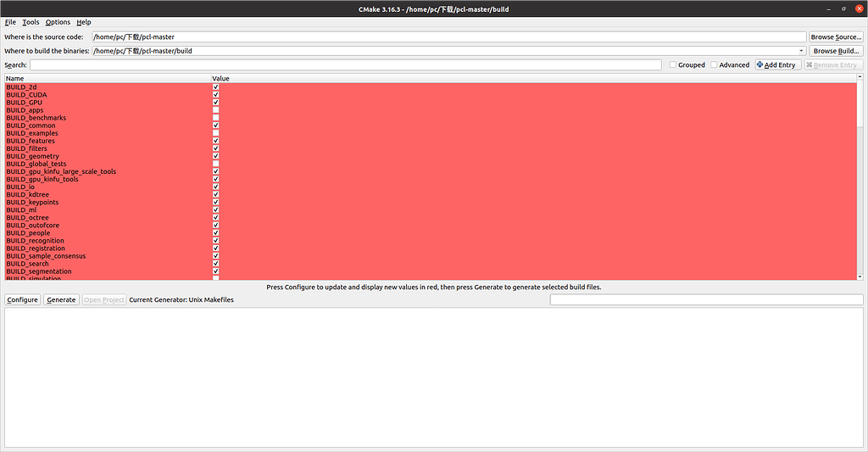868x452 pixels.
Task: Click the scrollbar up arrow of cache list
Action: point(860,77)
